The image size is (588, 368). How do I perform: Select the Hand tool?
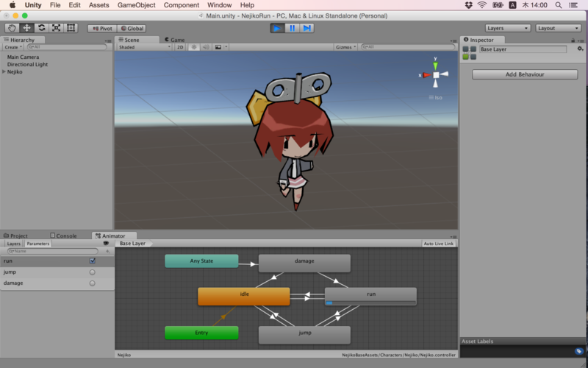[12, 28]
